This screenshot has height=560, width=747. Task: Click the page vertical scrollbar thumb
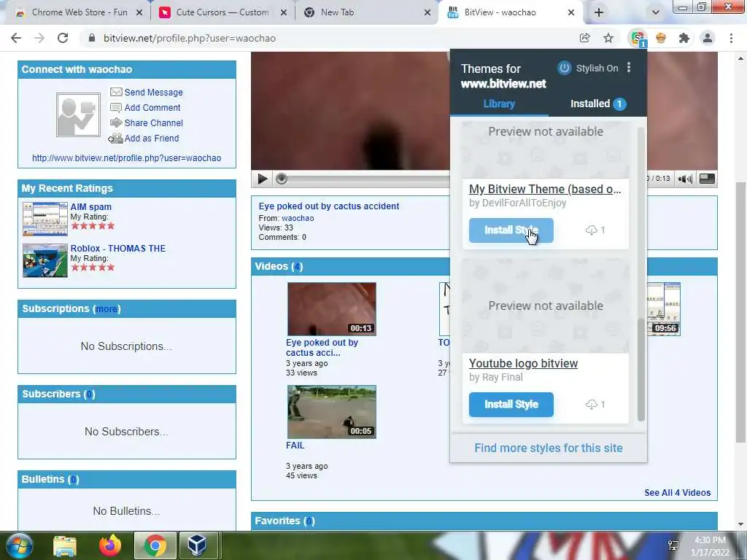741,312
